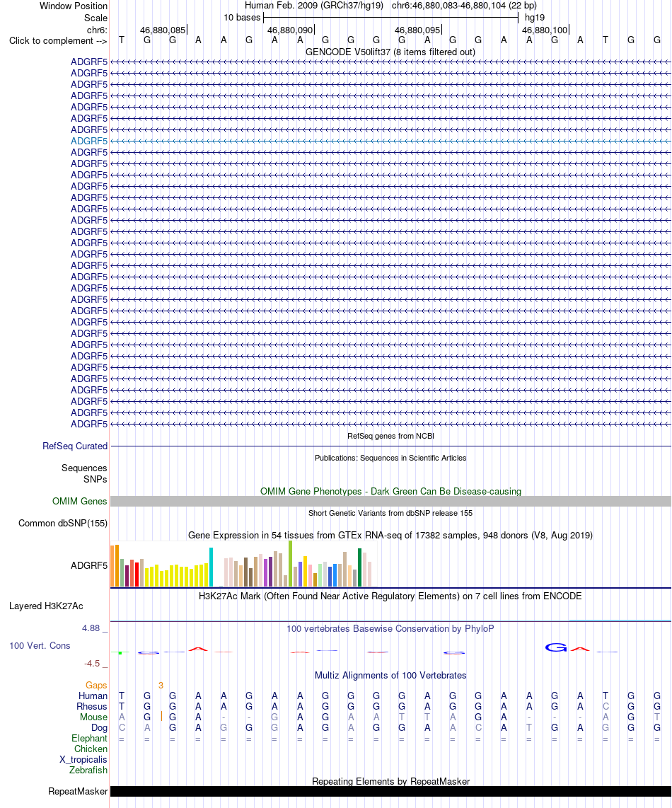The width and height of the screenshot is (672, 808).
Task: Click the 46,880,090 ruler coordinate
Action: pyautogui.click(x=290, y=30)
